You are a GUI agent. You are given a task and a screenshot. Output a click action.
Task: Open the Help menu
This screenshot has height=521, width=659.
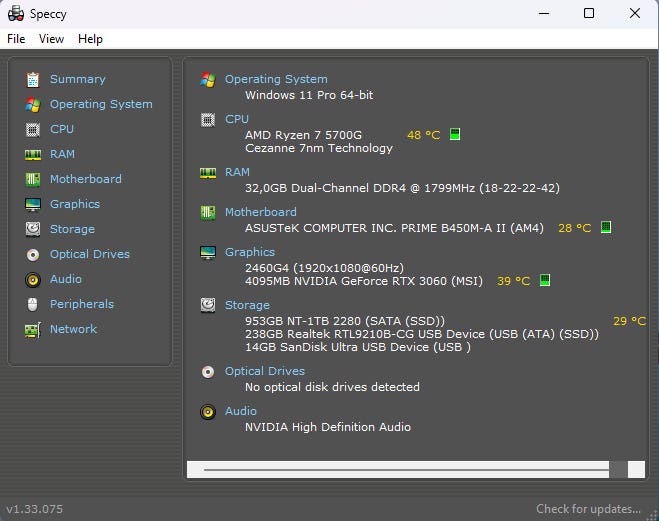tap(90, 39)
